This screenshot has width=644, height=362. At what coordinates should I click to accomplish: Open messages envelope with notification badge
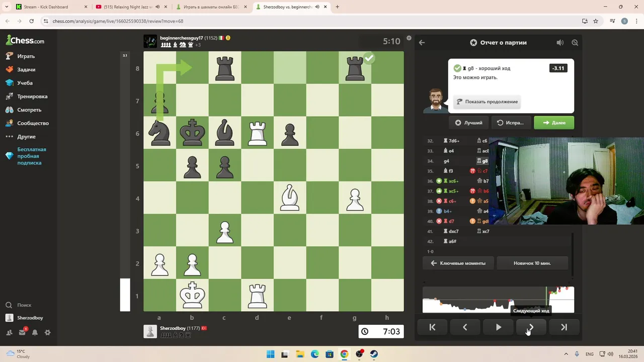(x=22, y=332)
